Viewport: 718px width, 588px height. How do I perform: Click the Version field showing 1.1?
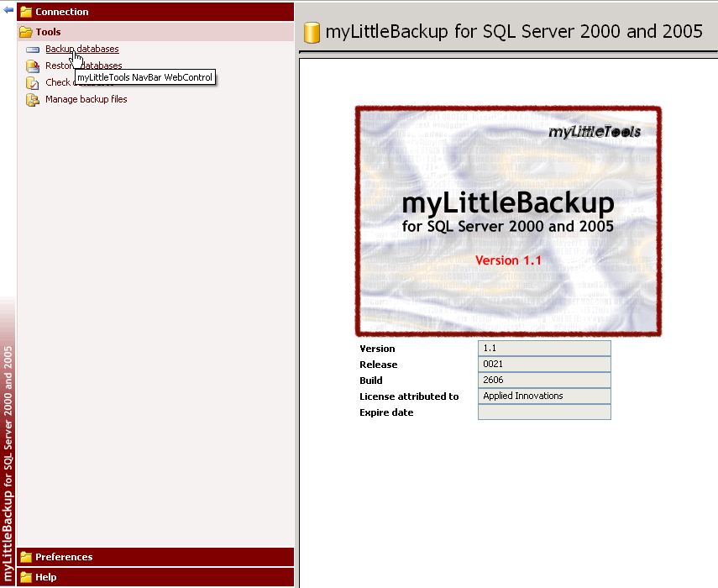point(544,348)
